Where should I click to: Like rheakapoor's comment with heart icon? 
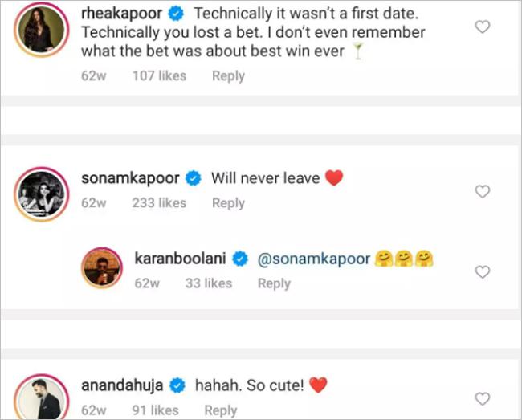point(482,27)
